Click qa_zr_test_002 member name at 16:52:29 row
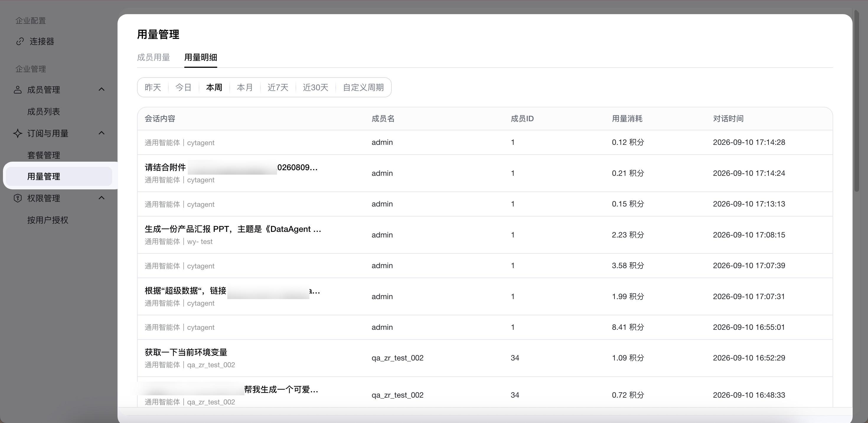The width and height of the screenshot is (868, 423). click(x=397, y=358)
